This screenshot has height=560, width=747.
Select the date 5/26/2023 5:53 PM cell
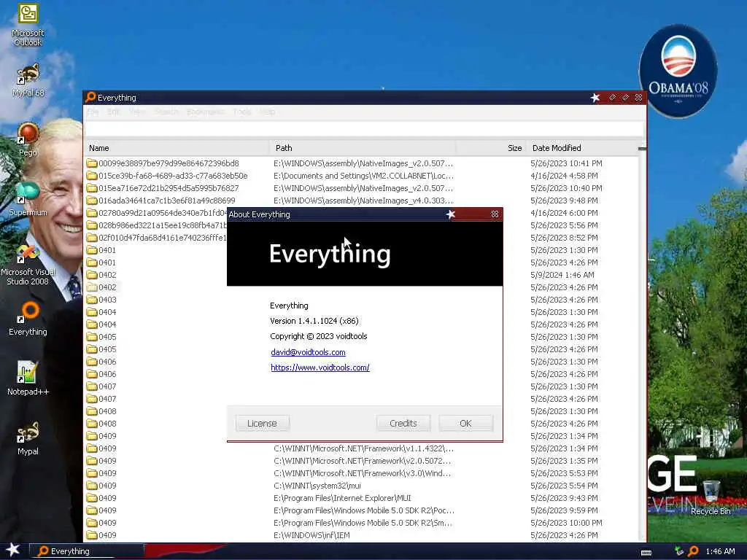point(564,473)
